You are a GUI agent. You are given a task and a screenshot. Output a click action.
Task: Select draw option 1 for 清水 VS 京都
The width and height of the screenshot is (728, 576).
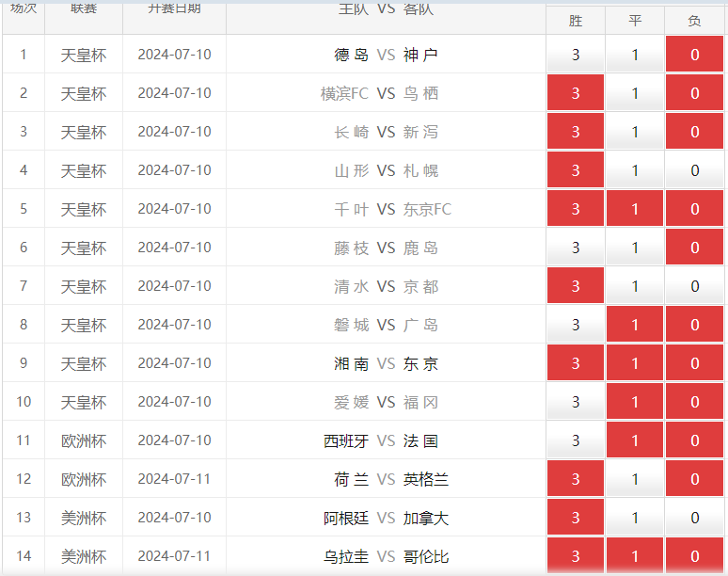point(635,286)
